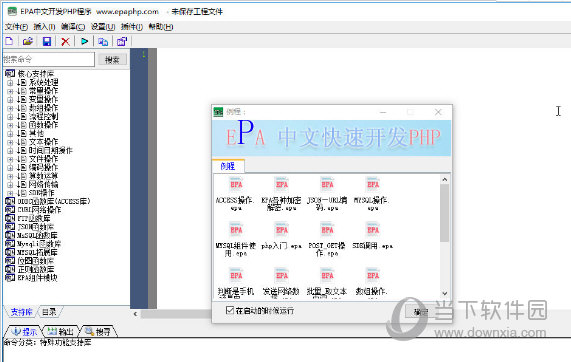This screenshot has width=571, height=362.
Task: Select the 核心支持库 library icon row
Action: (x=30, y=74)
